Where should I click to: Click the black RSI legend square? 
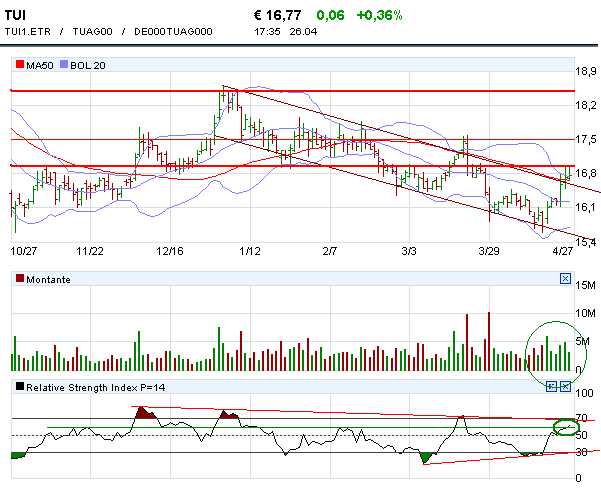(x=19, y=386)
